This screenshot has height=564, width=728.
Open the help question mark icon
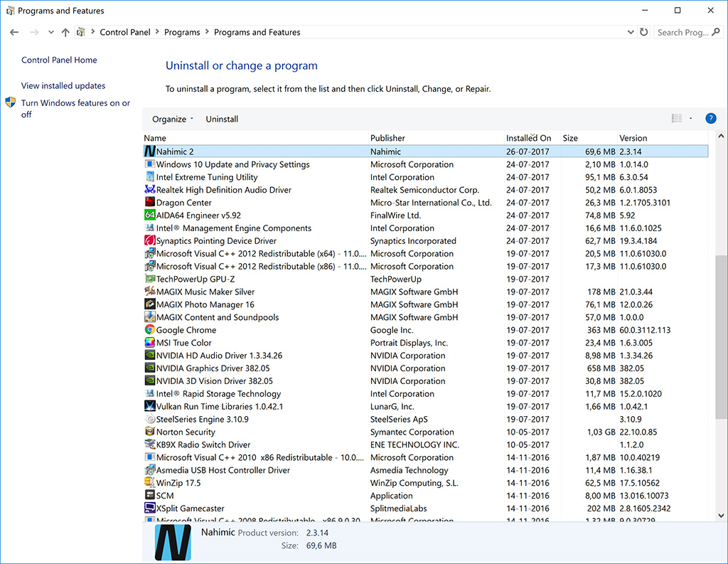click(x=710, y=119)
